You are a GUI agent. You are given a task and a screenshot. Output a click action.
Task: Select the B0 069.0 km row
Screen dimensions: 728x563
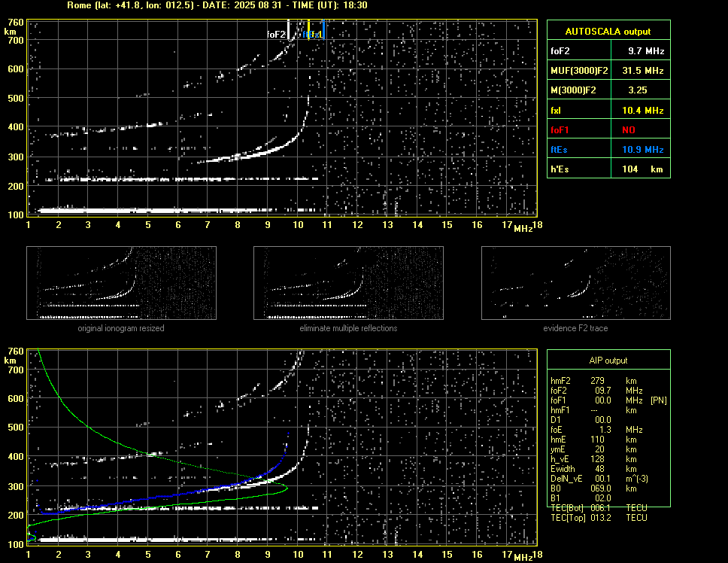[593, 488]
